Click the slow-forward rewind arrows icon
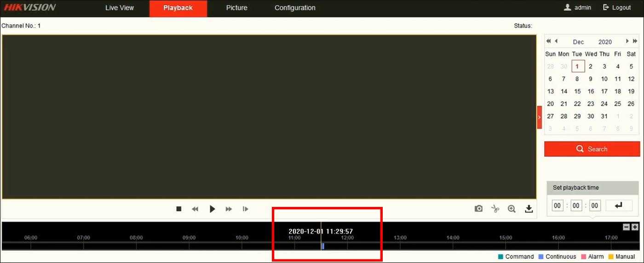Screen dimensions: 644x263 tap(195, 209)
